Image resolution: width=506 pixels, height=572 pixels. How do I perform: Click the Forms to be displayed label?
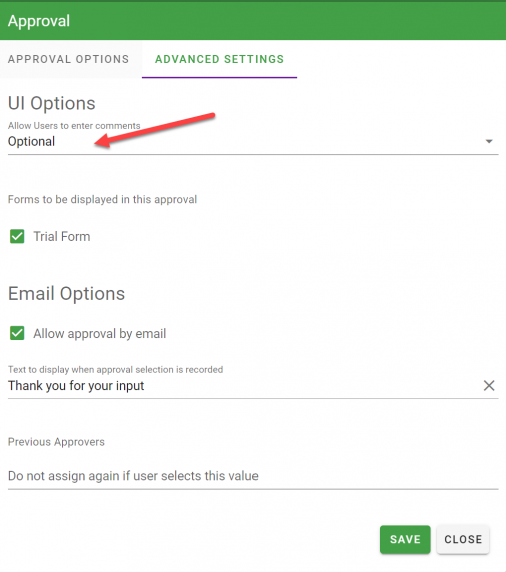click(x=102, y=200)
